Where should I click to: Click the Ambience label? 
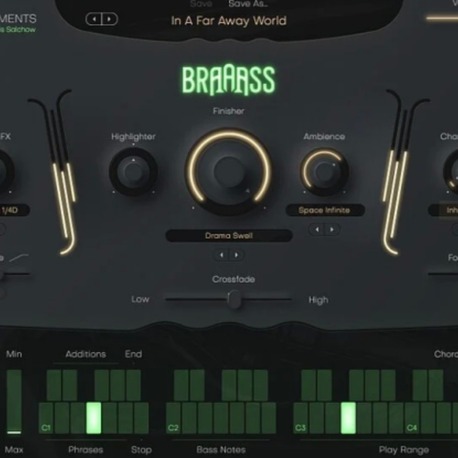coord(324,136)
